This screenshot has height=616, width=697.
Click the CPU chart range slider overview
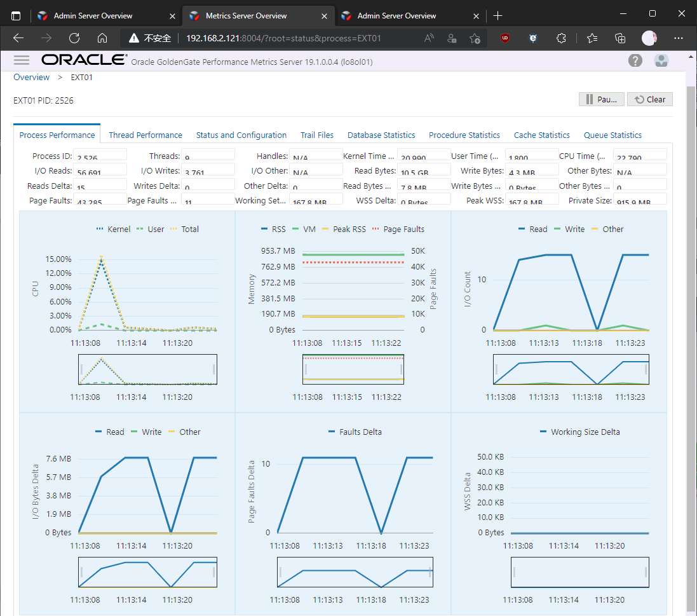(147, 369)
